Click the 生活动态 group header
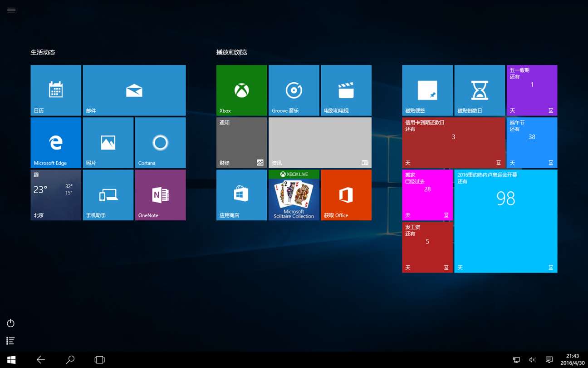Image resolution: width=588 pixels, height=368 pixels. [43, 52]
